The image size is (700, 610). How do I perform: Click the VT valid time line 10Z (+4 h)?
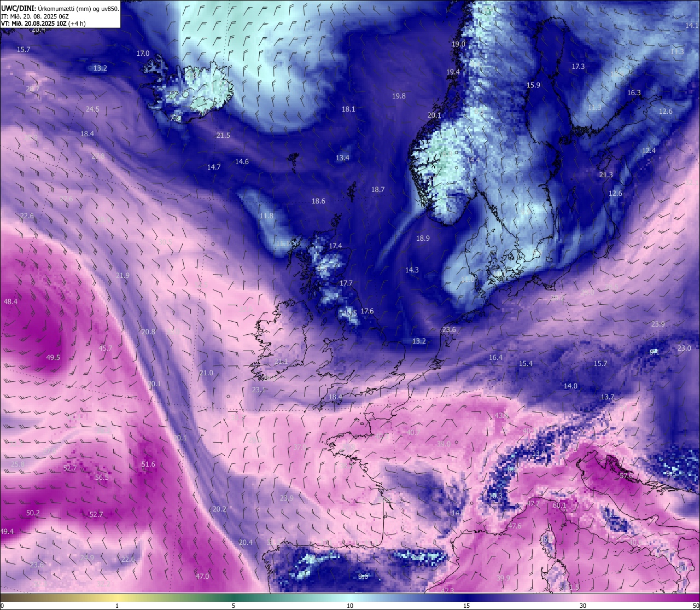(x=44, y=24)
